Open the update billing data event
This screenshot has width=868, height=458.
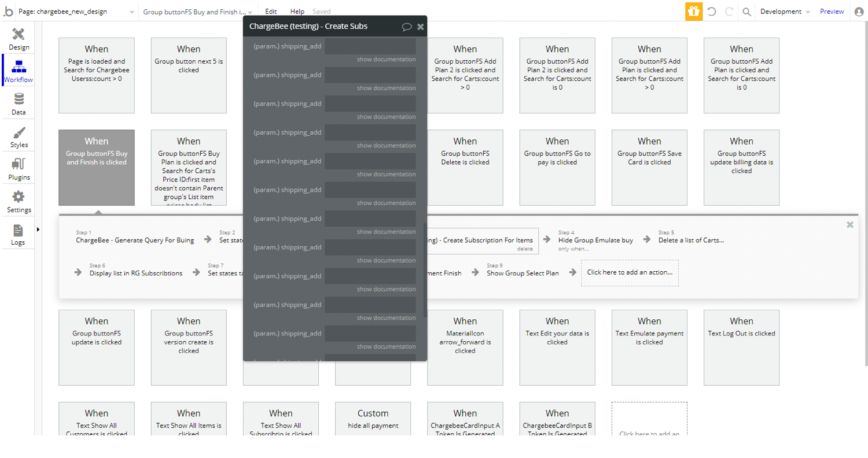coord(741,167)
